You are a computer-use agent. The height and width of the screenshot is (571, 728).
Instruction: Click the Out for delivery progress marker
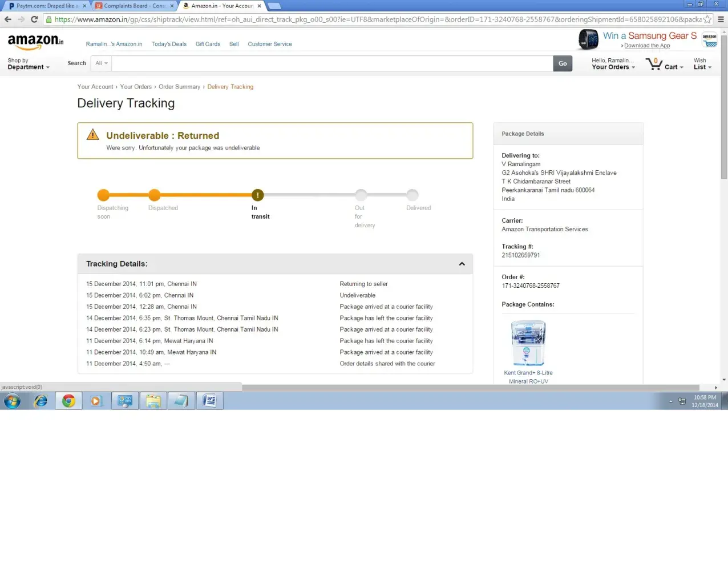click(361, 195)
